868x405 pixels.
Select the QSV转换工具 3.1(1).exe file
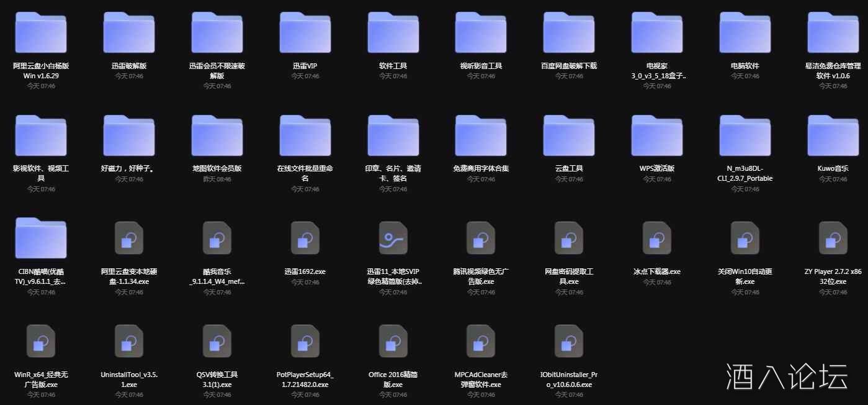217,341
